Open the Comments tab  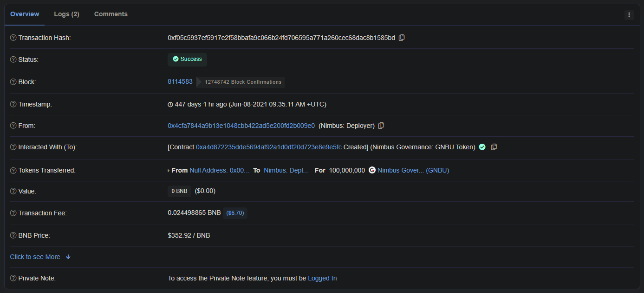pos(111,14)
